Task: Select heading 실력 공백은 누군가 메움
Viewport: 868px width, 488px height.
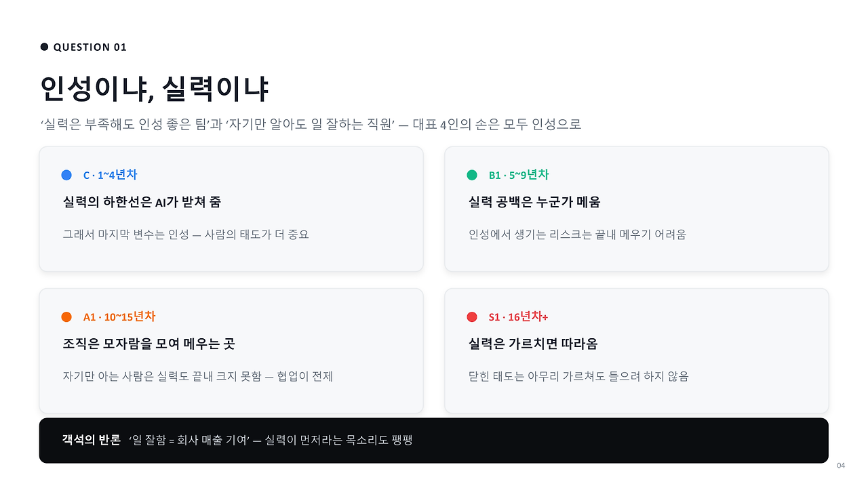Action: pyautogui.click(x=534, y=202)
